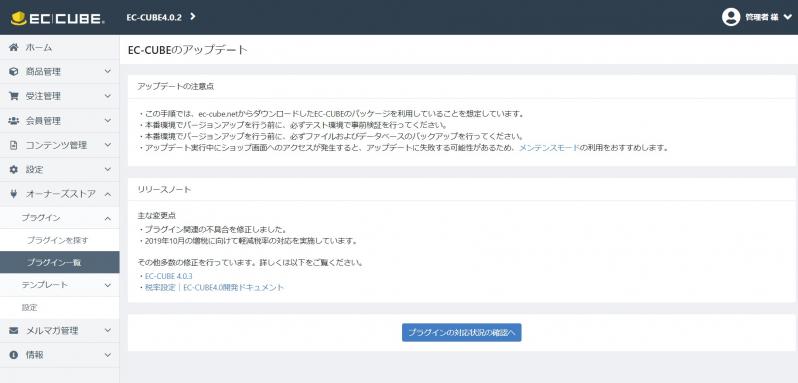
Task: Click the product management cube icon
Action: [14, 72]
